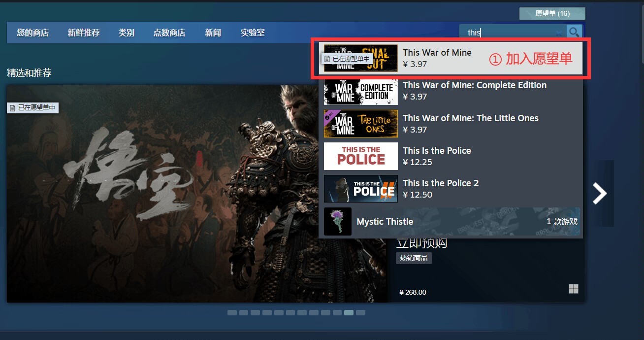Click Complete Edition game thumbnail
The image size is (644, 340).
(360, 91)
